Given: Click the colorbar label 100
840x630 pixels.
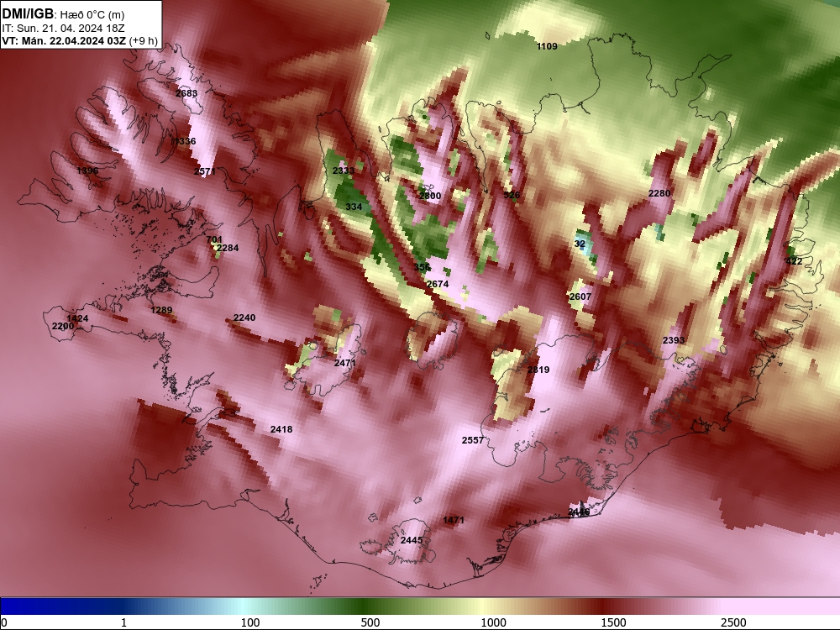Looking at the screenshot, I should [250, 622].
